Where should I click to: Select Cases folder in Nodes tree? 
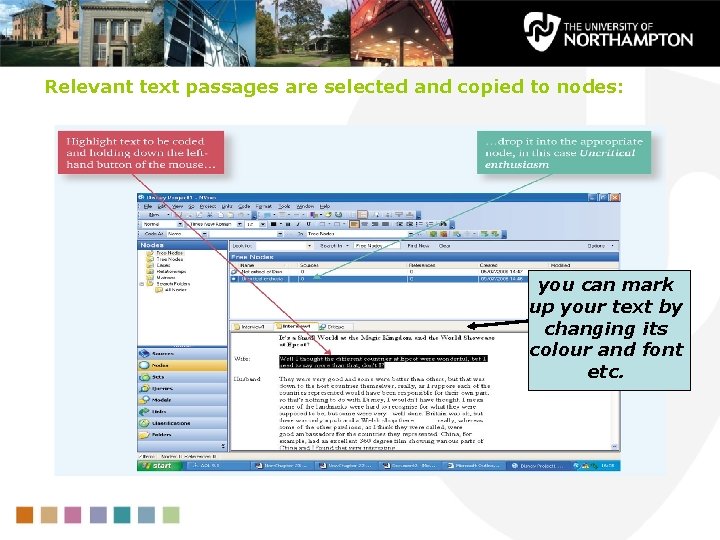point(159,265)
